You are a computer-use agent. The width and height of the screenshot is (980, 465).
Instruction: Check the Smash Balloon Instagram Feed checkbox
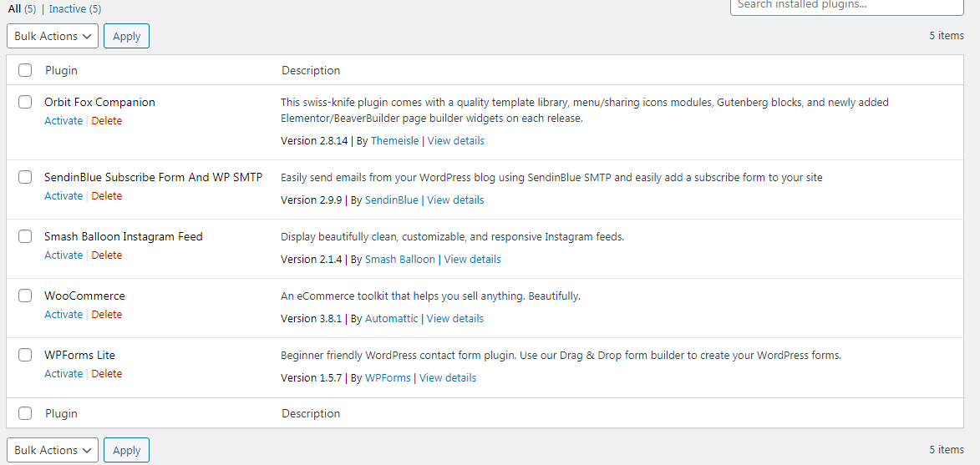(x=25, y=236)
